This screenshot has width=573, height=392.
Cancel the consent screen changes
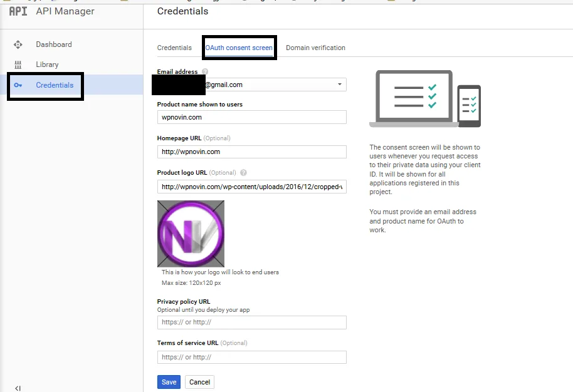[x=199, y=382]
